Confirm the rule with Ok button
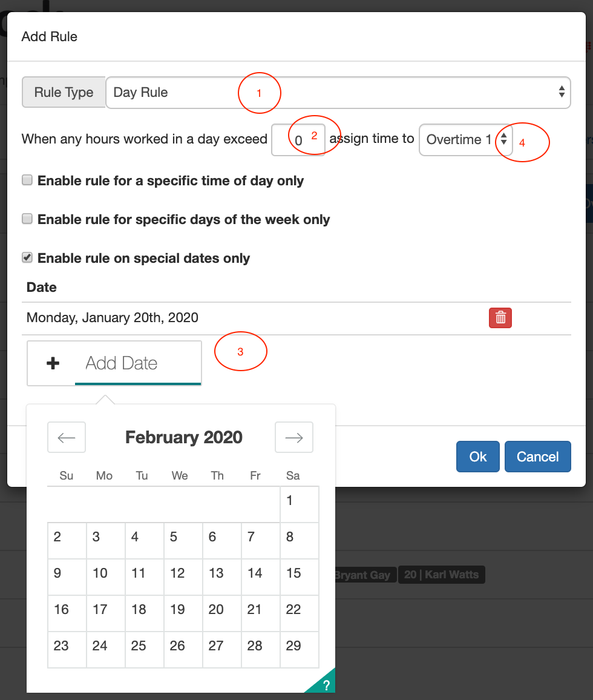Screen dimensions: 593x700 tap(478, 456)
